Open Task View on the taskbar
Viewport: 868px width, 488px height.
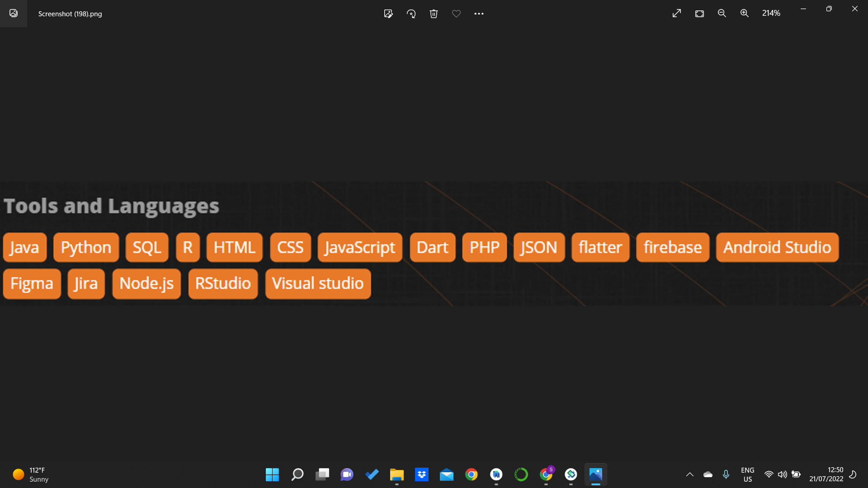[322, 474]
